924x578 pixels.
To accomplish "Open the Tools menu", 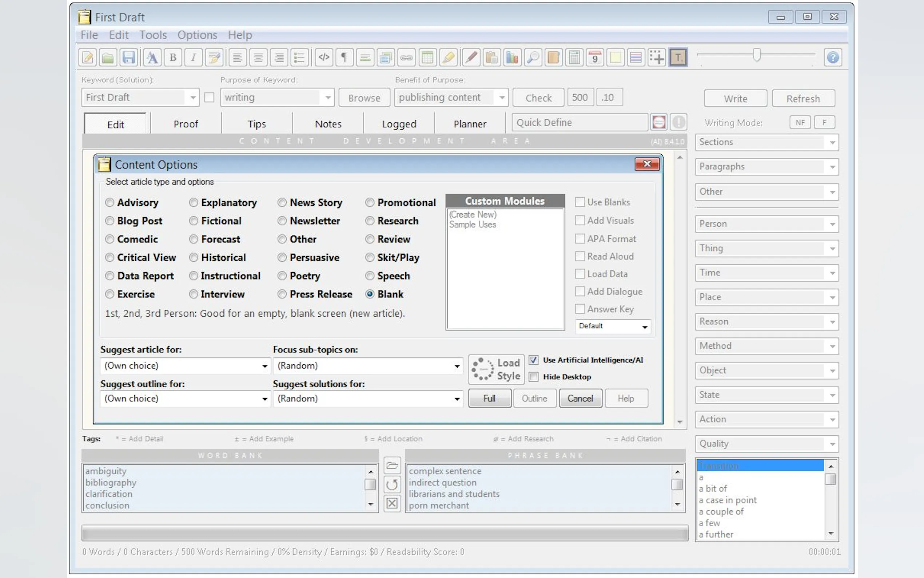I will coord(153,35).
